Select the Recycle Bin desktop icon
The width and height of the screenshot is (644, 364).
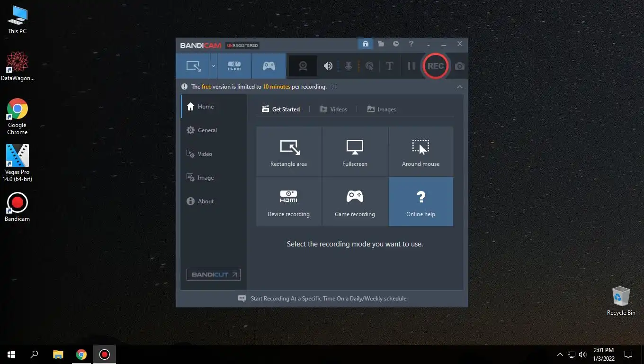point(621,301)
